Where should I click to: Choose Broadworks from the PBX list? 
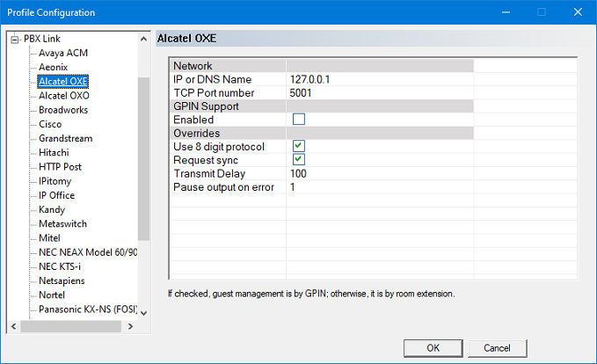pyautogui.click(x=63, y=110)
